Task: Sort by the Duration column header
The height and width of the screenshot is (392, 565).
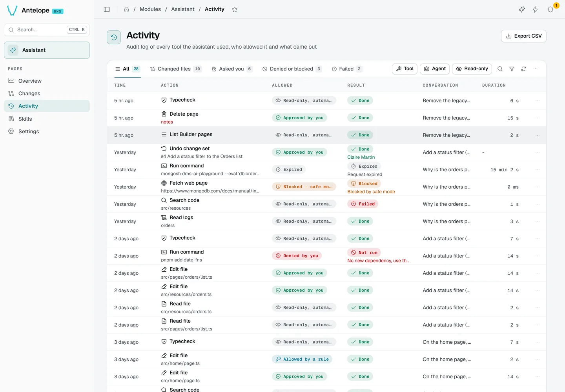Action: click(x=494, y=85)
